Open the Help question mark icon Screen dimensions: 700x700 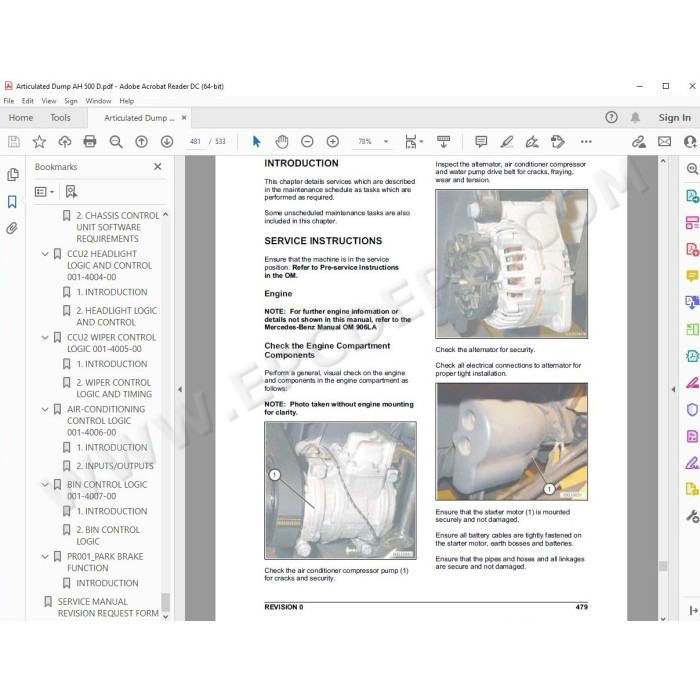click(611, 117)
